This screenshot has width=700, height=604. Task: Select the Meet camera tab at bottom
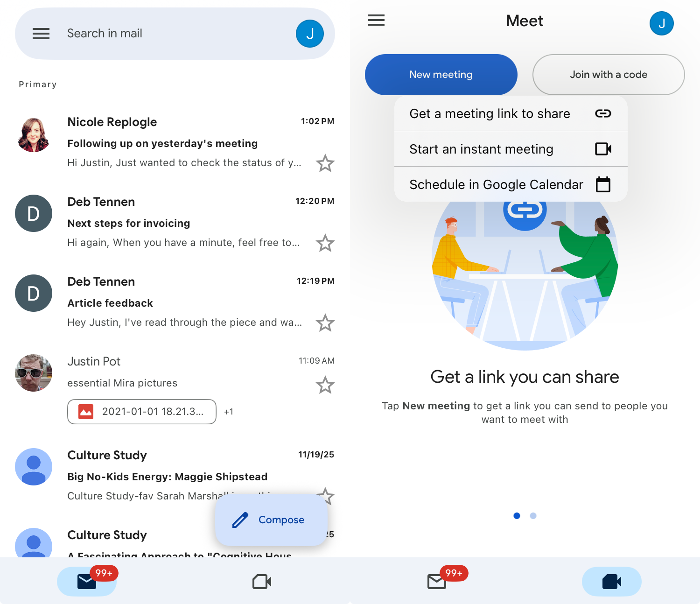(612, 581)
